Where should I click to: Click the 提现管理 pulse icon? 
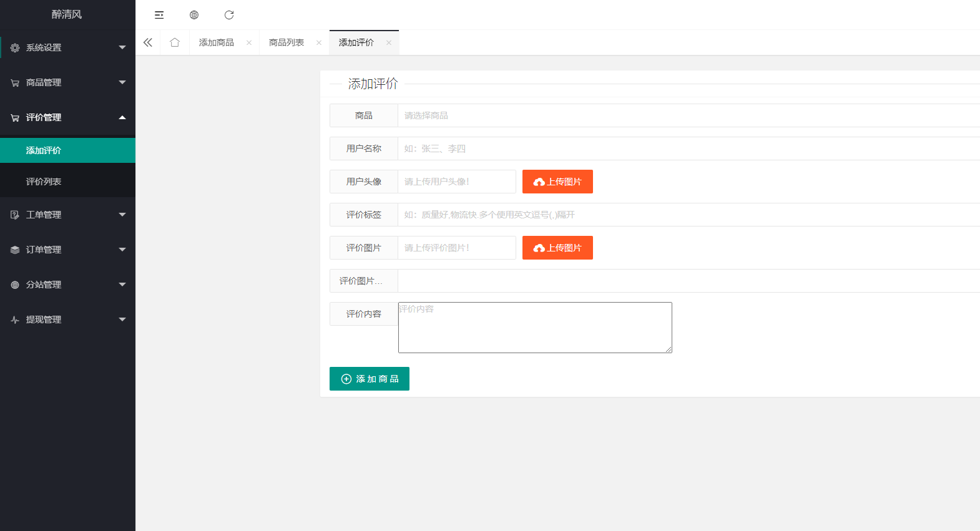point(15,319)
